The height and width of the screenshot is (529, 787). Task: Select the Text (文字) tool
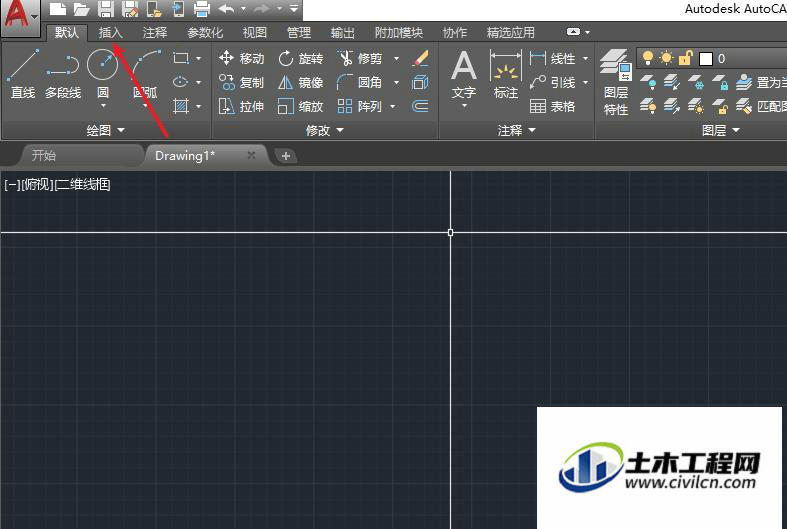click(x=464, y=74)
